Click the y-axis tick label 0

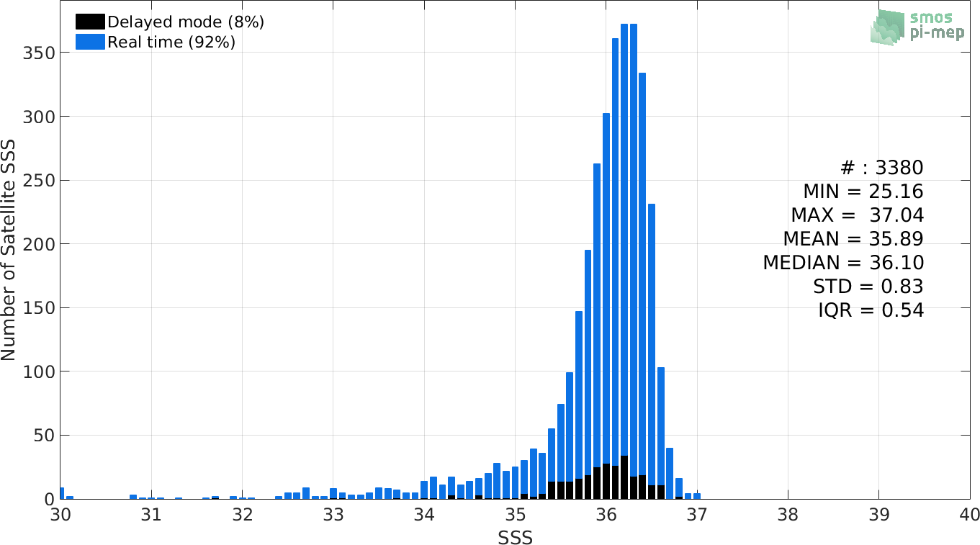tap(50, 499)
